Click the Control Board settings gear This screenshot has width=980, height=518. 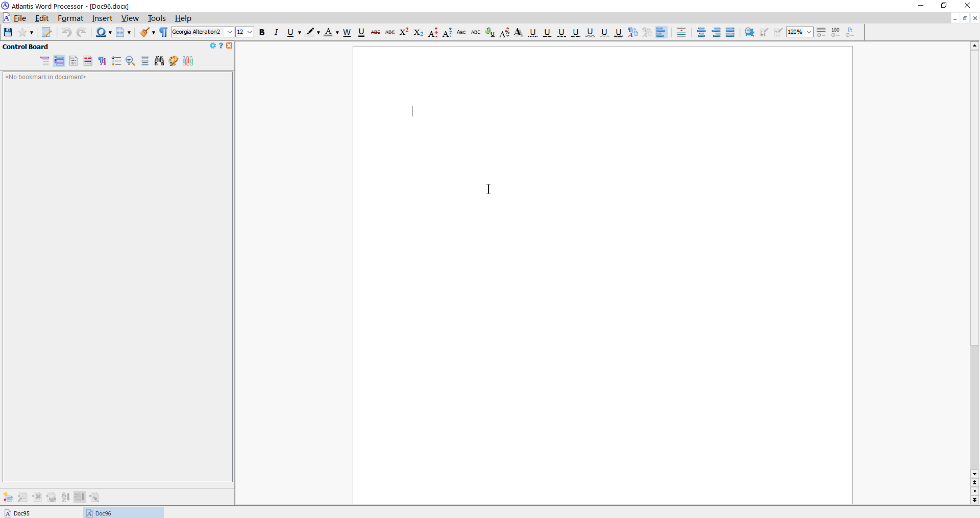tap(213, 46)
